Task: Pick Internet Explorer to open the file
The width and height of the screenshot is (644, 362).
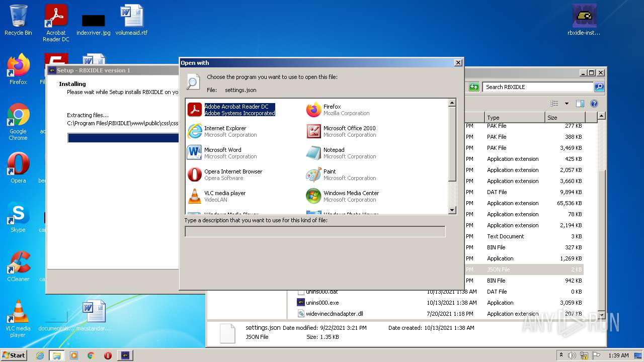Action: click(222, 131)
